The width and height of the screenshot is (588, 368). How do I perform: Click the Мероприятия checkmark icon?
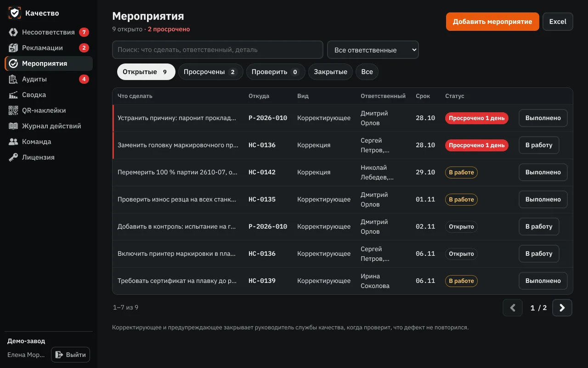click(13, 63)
